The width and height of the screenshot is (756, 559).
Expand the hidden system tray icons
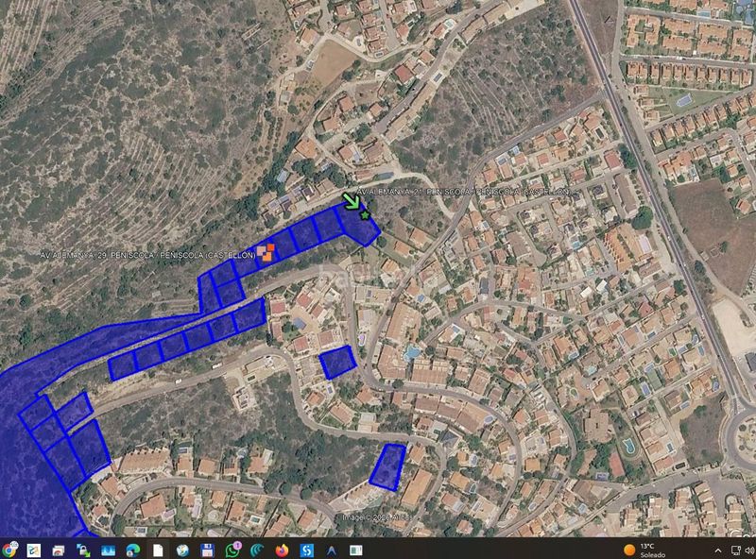pos(718,551)
